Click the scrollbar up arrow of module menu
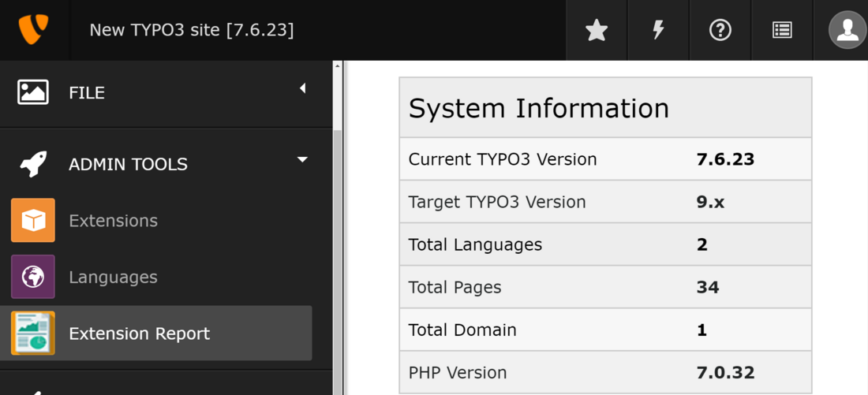Screen dimensions: 868x395 coord(337,66)
